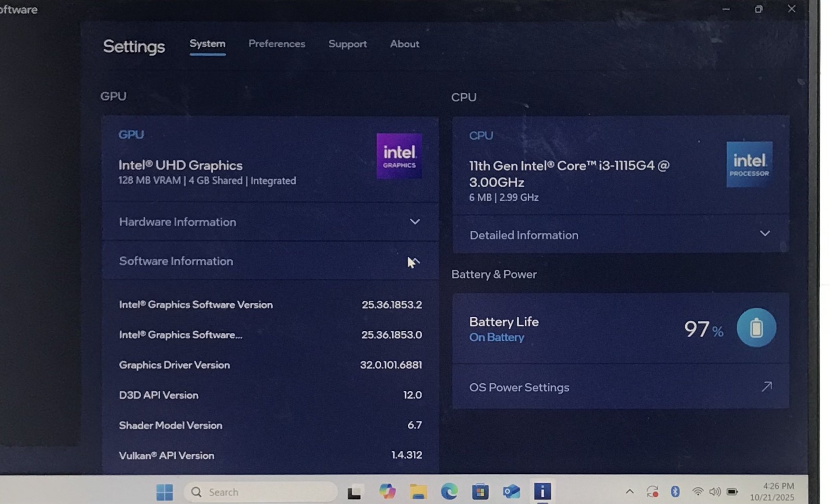Go to the About tab
The image size is (830, 504).
(405, 44)
